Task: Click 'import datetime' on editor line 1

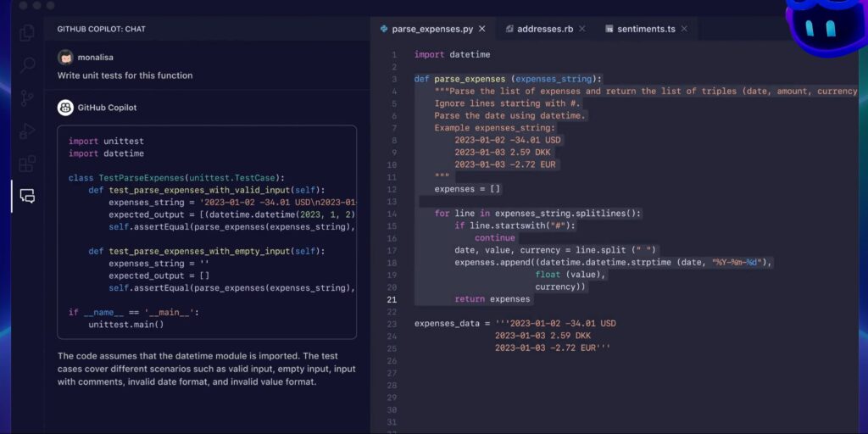Action: 453,55
